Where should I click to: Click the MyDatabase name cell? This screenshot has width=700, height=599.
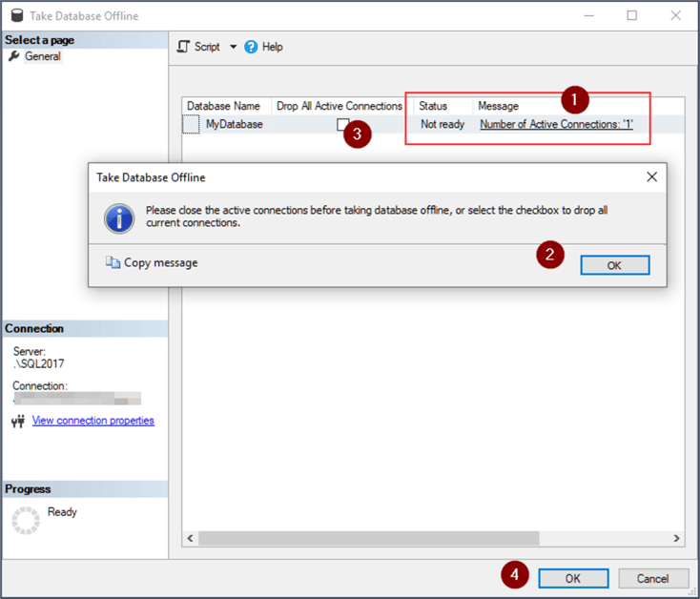click(235, 124)
